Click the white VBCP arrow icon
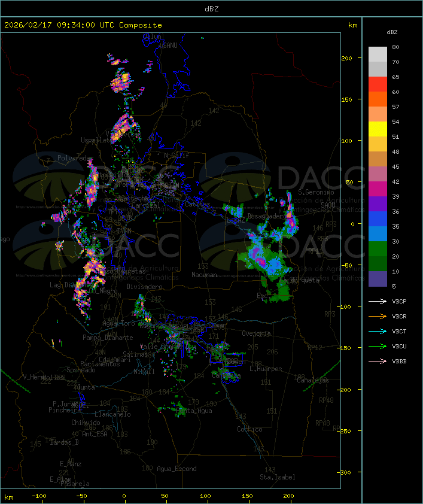This screenshot has width=423, height=504. (378, 301)
